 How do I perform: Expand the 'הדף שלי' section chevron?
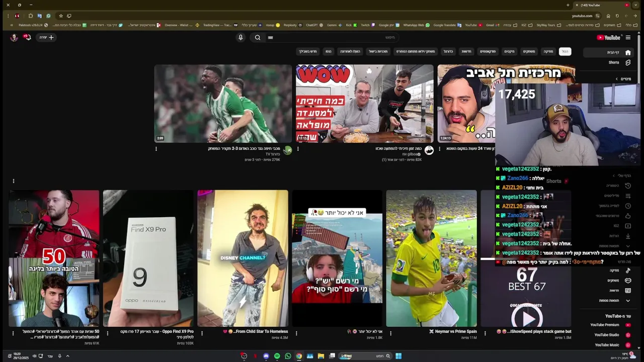point(614,175)
